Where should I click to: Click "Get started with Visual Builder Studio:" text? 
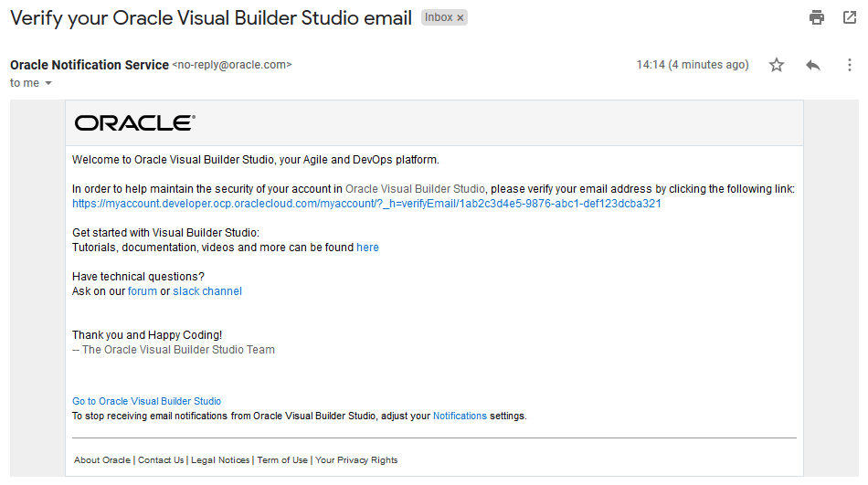click(x=165, y=233)
